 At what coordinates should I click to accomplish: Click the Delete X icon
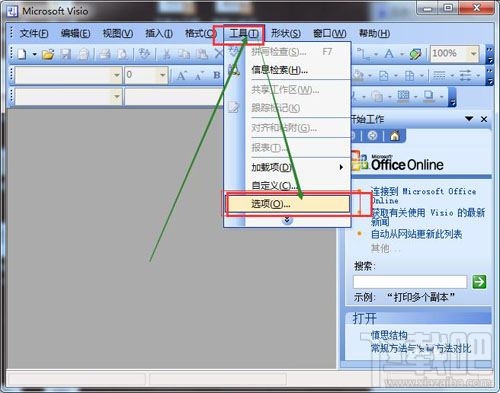tap(218, 53)
